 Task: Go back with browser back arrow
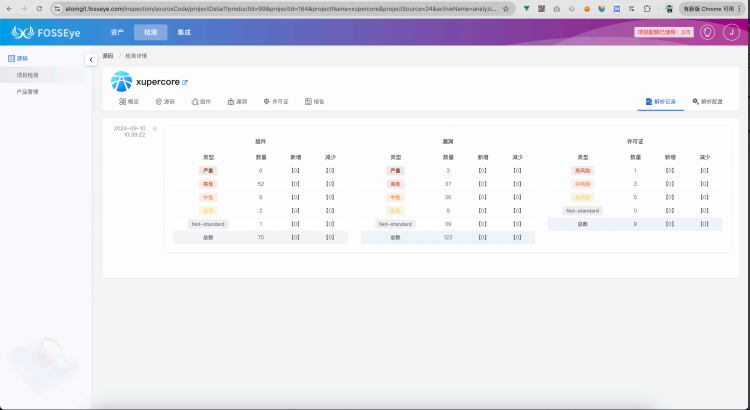click(x=9, y=9)
